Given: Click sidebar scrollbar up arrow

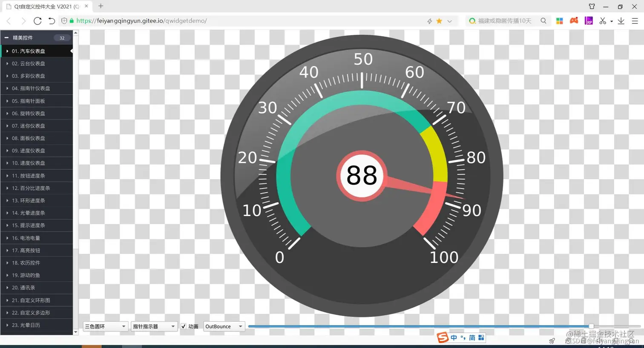Looking at the screenshot, I should click(76, 33).
